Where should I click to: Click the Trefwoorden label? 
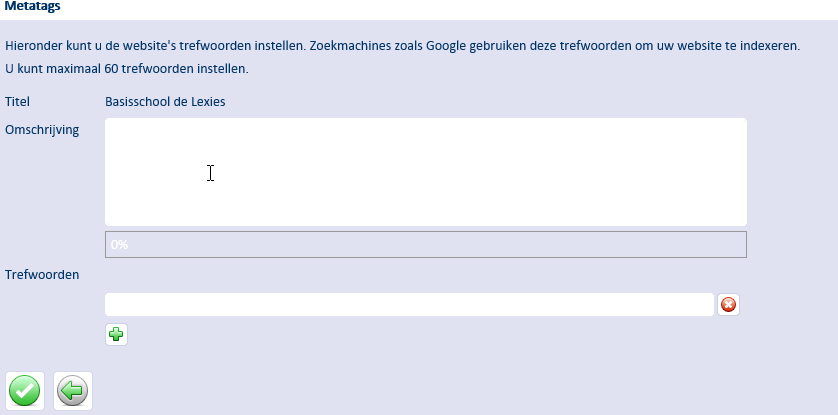[42, 275]
